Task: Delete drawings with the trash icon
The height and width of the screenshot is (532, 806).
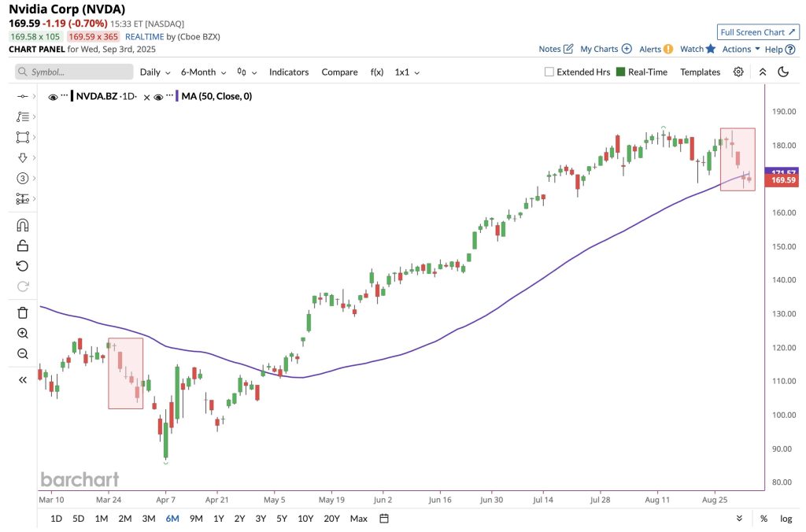Action: pos(23,312)
